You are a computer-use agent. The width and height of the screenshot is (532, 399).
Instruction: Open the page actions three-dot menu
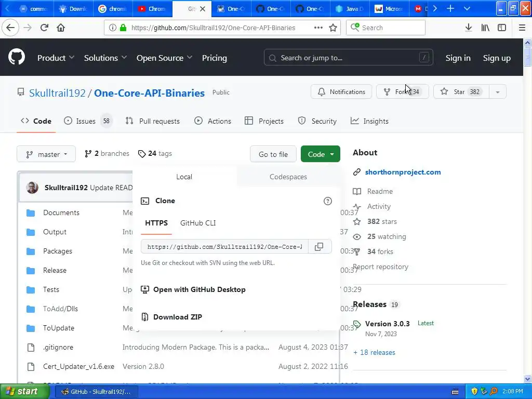click(318, 28)
